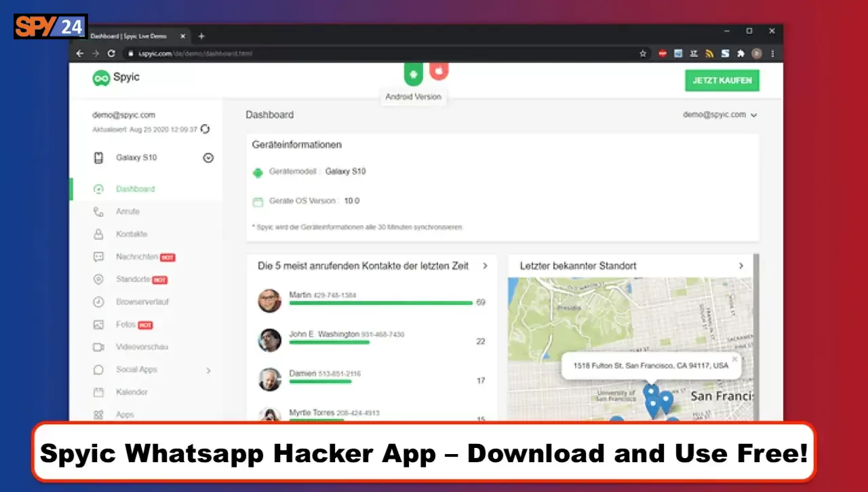Click the JETZT KAUFEN button
Image resolution: width=868 pixels, height=492 pixels.
pos(722,81)
